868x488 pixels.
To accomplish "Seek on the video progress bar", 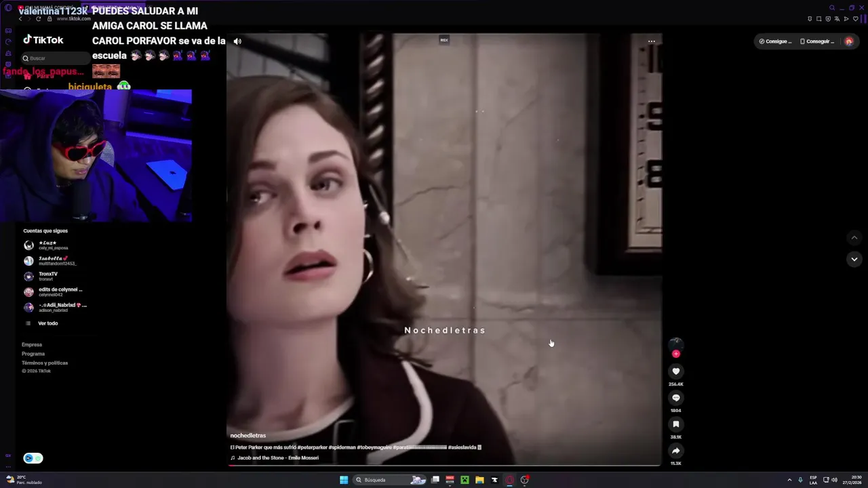I will [444, 465].
